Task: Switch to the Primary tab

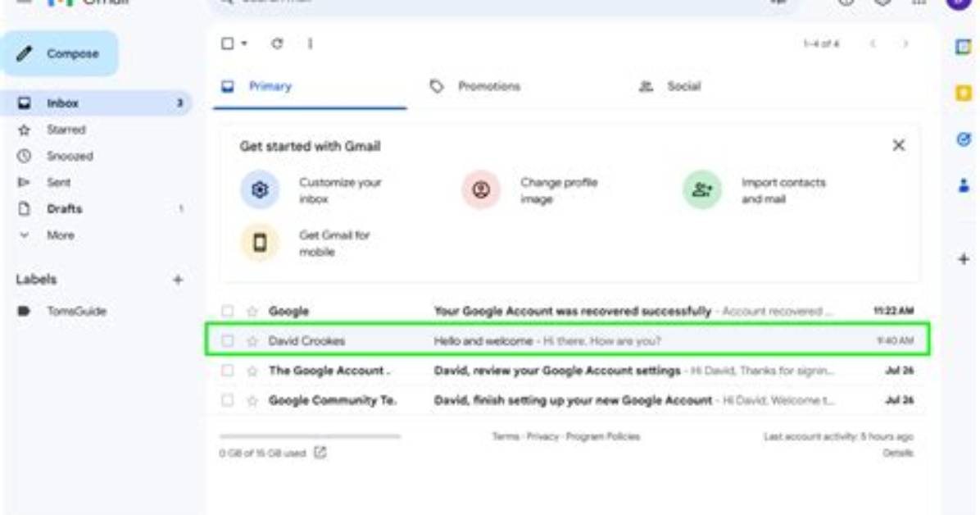Action: (x=310, y=86)
